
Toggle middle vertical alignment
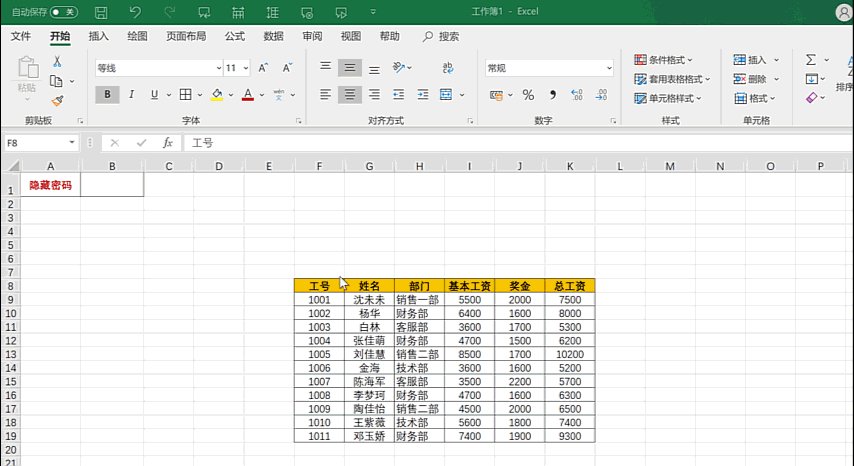(350, 68)
